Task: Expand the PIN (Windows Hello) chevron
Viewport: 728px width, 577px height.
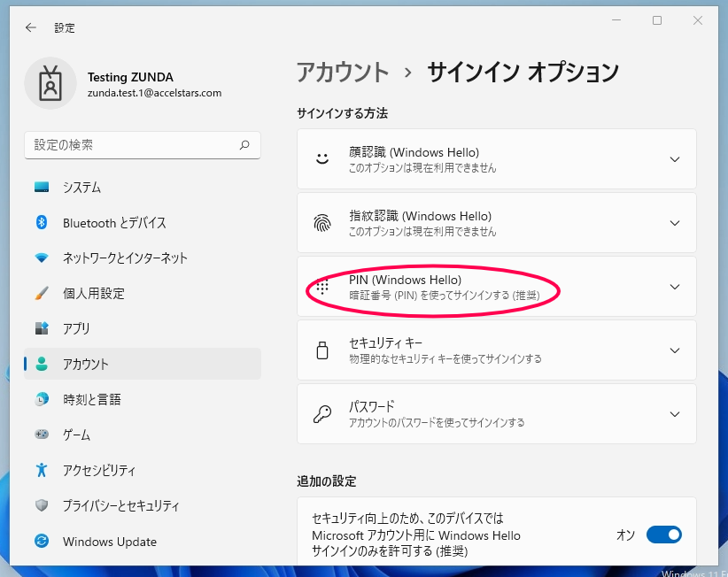Action: tap(675, 287)
